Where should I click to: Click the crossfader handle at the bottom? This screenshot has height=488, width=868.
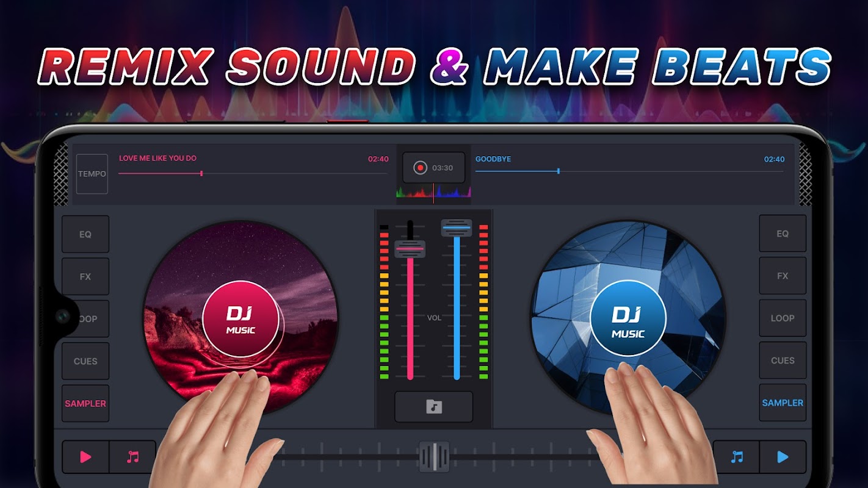click(x=434, y=457)
